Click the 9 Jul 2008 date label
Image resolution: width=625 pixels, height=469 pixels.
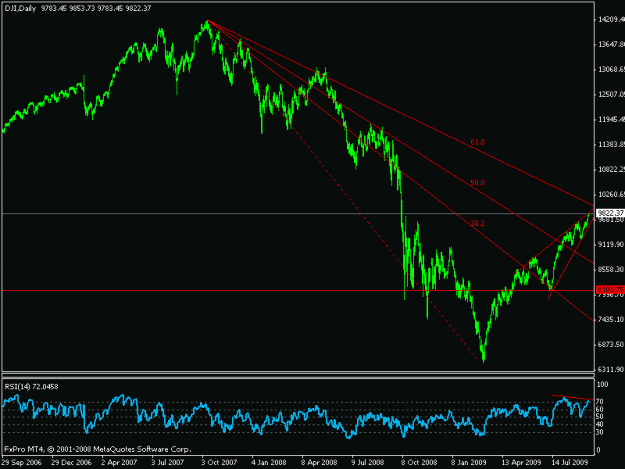pyautogui.click(x=368, y=463)
